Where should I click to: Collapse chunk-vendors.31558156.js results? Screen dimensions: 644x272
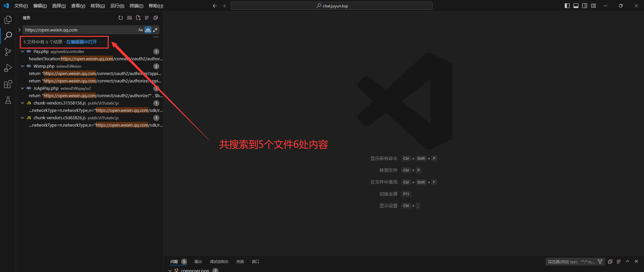(22, 103)
